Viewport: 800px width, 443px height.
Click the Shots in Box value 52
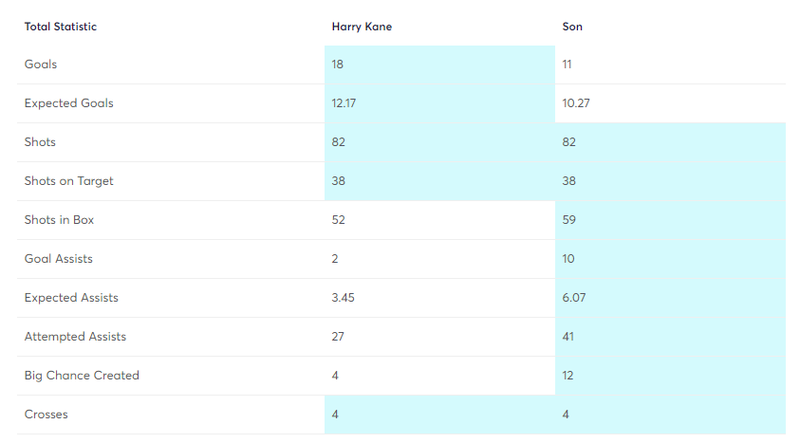pos(338,220)
